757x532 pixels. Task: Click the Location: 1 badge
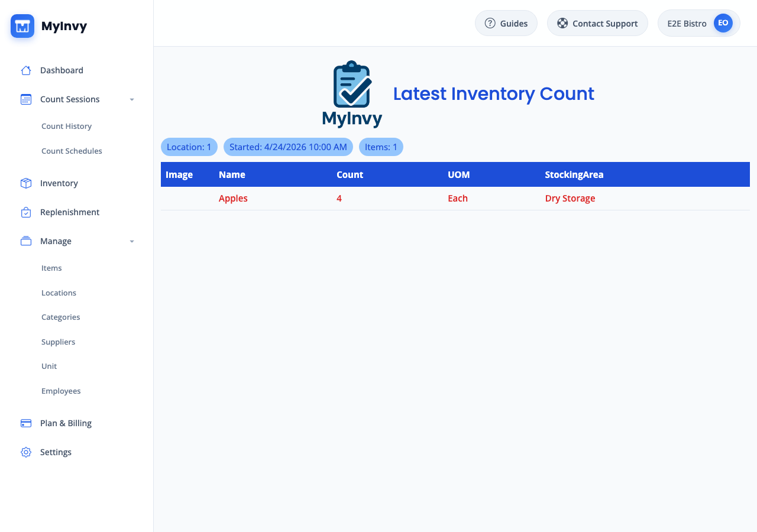pos(189,147)
